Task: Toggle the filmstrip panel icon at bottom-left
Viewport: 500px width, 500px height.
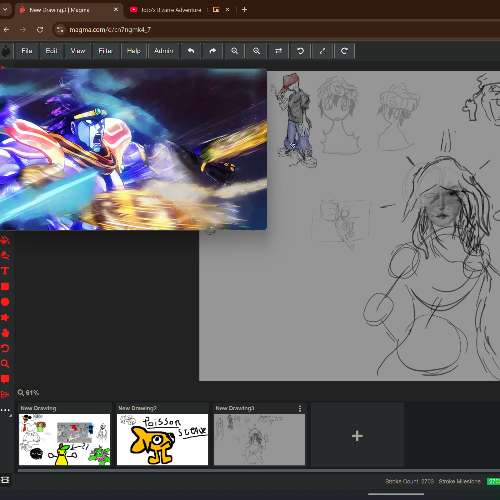Action: tap(5, 480)
